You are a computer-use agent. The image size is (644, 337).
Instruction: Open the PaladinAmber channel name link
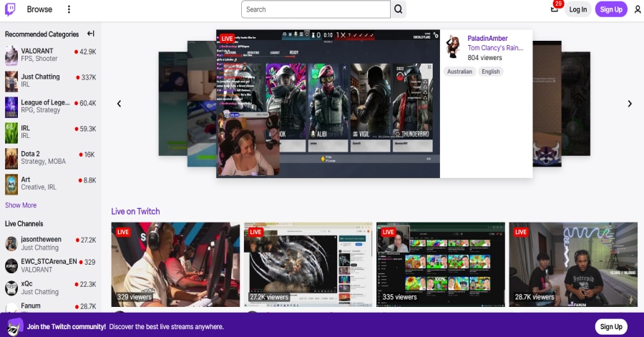[x=487, y=38]
